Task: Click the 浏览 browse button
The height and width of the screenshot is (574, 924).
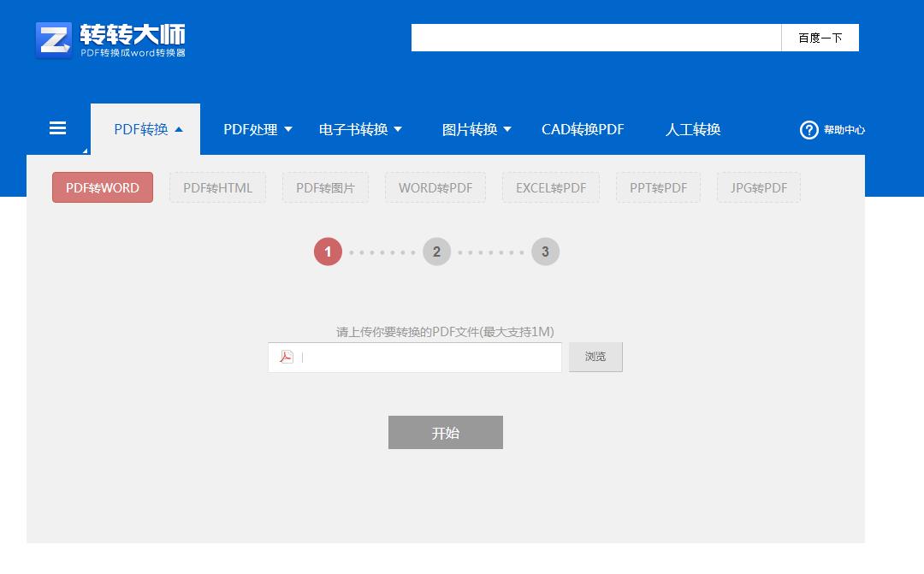Action: click(x=595, y=357)
